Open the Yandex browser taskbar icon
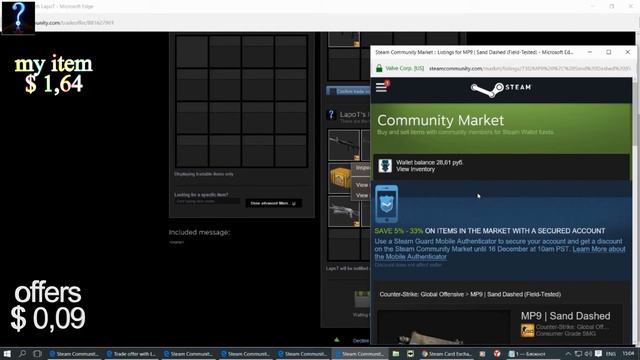This screenshot has height=360, width=640. pyautogui.click(x=497, y=353)
